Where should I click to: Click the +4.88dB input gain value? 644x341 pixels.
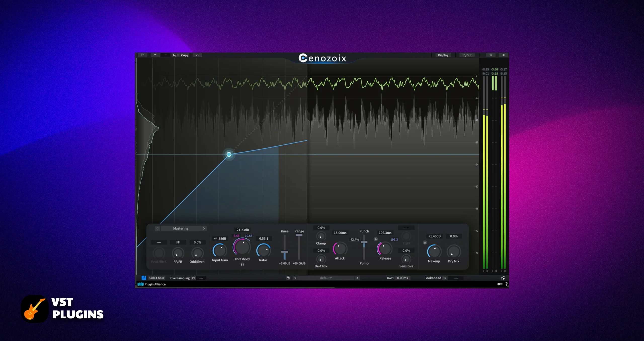tap(220, 238)
